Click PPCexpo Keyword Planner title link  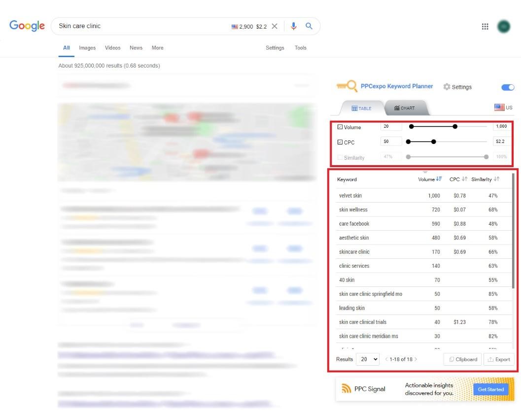coord(397,86)
